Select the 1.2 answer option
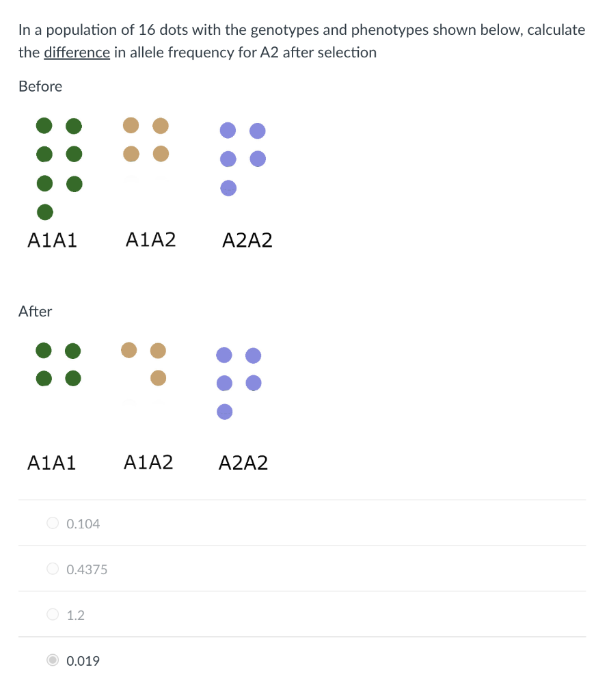596x700 pixels. coord(53,614)
